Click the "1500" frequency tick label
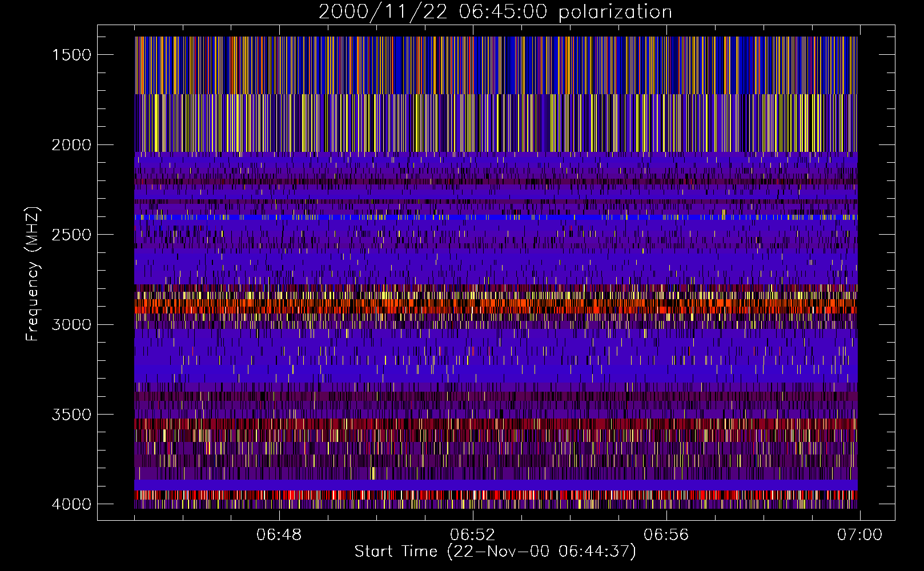Image resolution: width=924 pixels, height=571 pixels. tap(71, 55)
